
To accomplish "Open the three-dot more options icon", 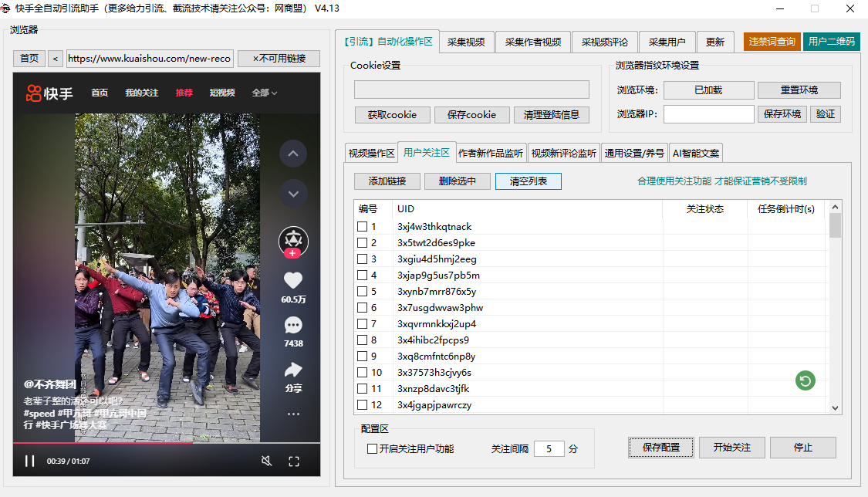I will pyautogui.click(x=293, y=414).
